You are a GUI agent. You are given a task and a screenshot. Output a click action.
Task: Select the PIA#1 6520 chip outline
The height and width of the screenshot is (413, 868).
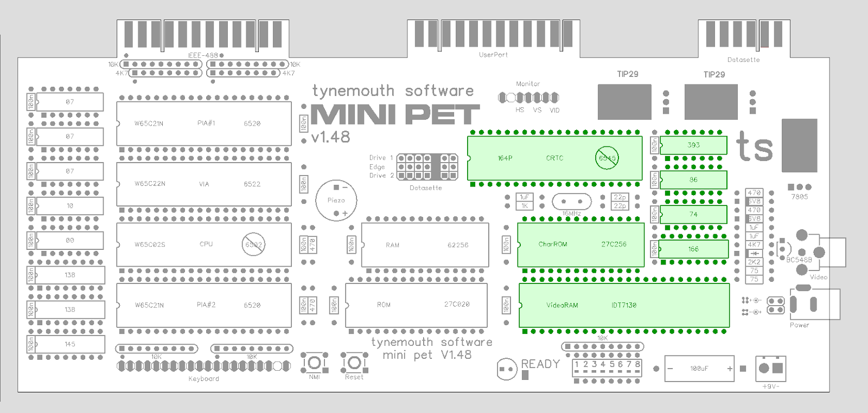click(x=204, y=124)
